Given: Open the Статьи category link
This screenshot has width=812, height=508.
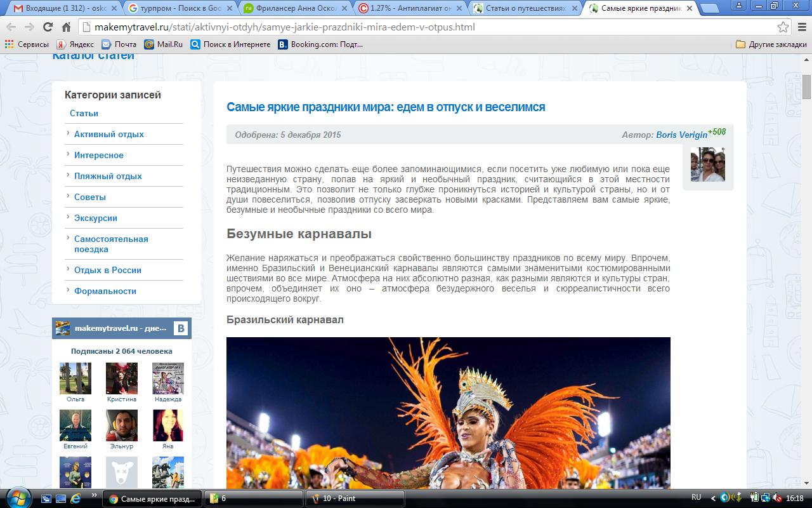Looking at the screenshot, I should (84, 113).
